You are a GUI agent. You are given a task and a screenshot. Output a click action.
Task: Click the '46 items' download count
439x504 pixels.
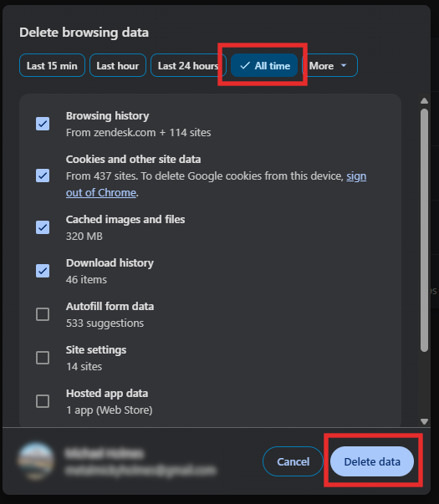(86, 280)
